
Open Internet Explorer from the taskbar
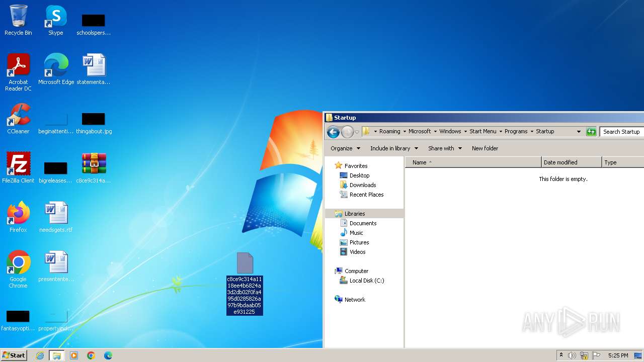(x=40, y=355)
